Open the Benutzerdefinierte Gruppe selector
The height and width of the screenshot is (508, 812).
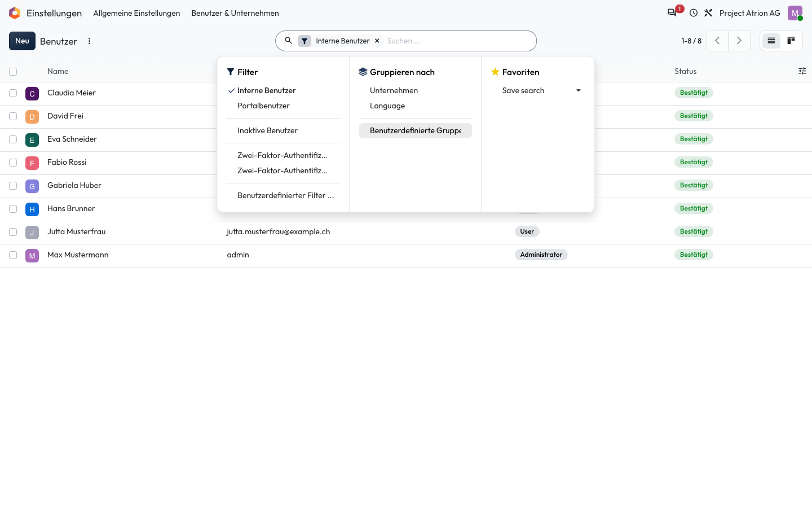[x=416, y=130]
